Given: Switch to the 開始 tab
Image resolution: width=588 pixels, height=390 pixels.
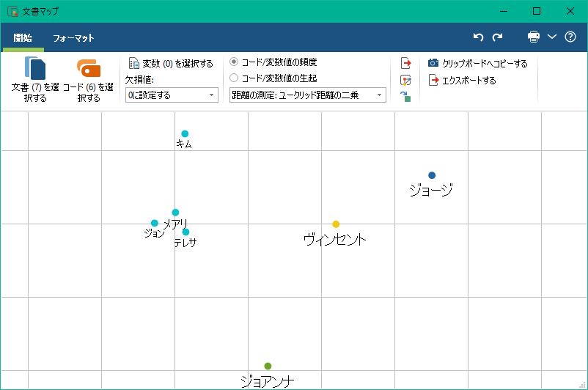Looking at the screenshot, I should click(23, 37).
